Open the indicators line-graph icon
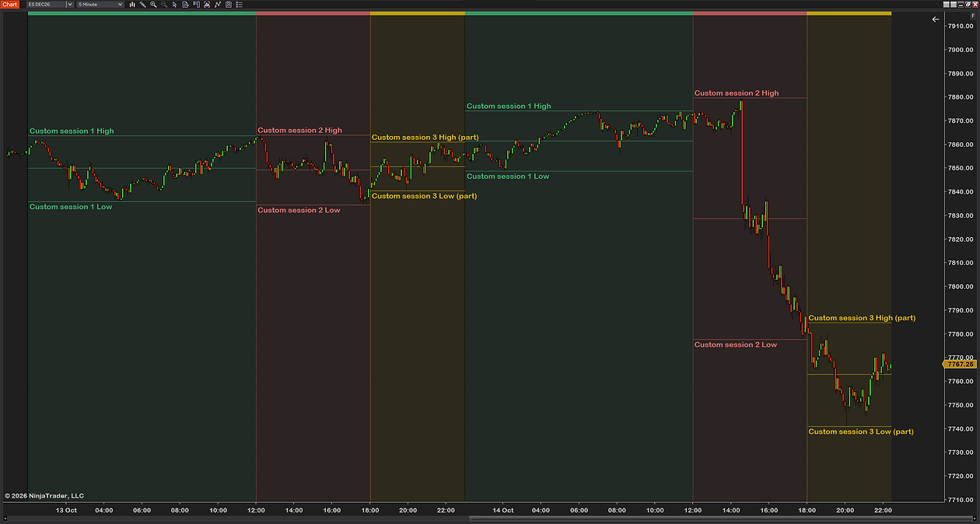Viewport: 980px width, 524px height. coord(218,4)
